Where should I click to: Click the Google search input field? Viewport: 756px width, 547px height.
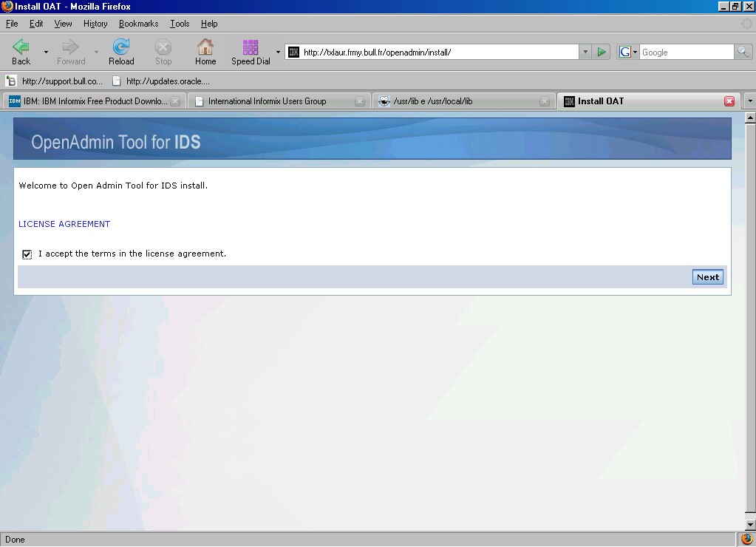[685, 52]
